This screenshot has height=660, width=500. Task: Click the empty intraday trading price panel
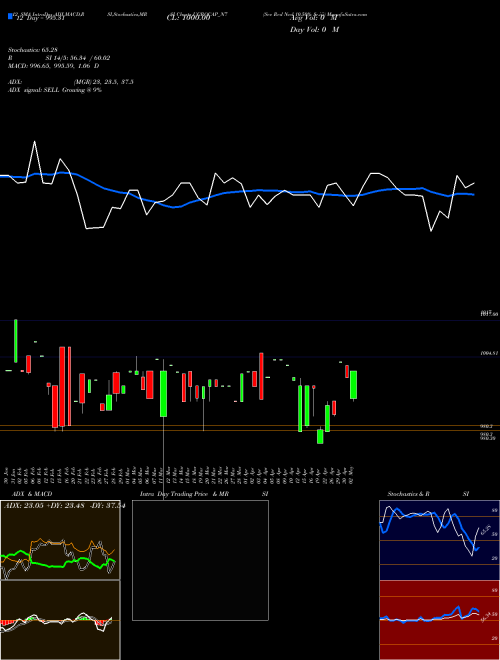200,560
